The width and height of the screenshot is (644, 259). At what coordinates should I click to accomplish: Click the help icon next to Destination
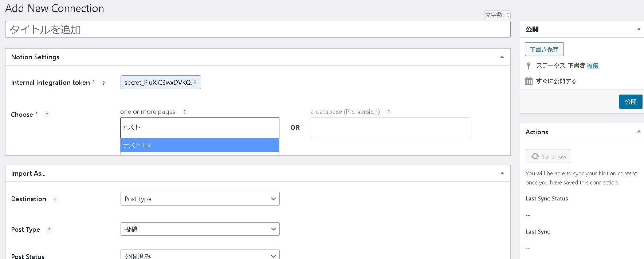(x=55, y=199)
